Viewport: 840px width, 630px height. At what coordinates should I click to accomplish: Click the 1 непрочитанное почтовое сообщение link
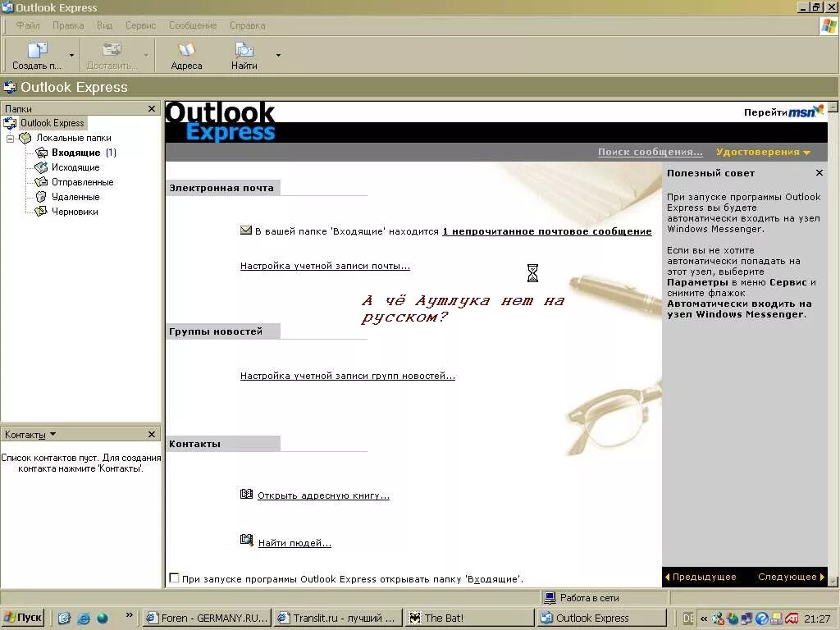[547, 231]
